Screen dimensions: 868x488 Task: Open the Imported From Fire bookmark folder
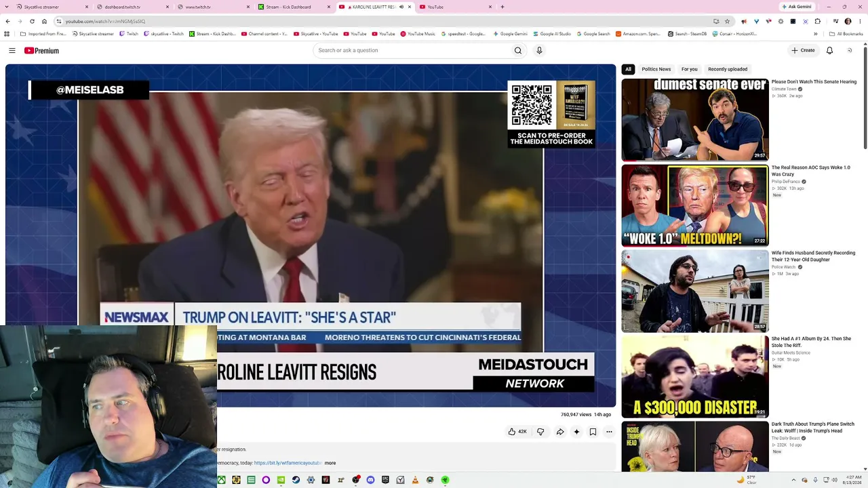point(43,34)
